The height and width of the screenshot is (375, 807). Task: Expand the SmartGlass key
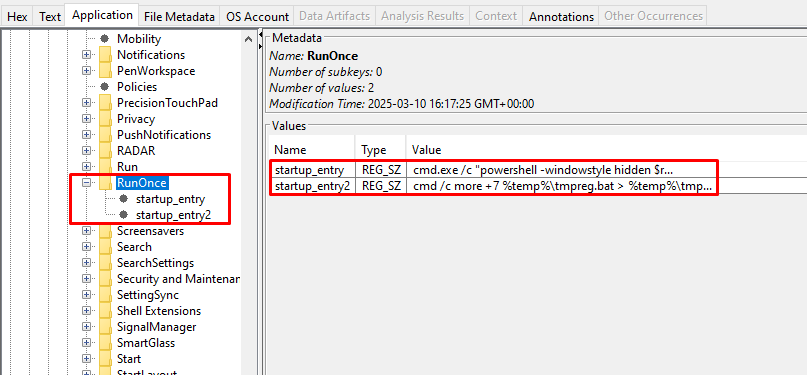[86, 343]
